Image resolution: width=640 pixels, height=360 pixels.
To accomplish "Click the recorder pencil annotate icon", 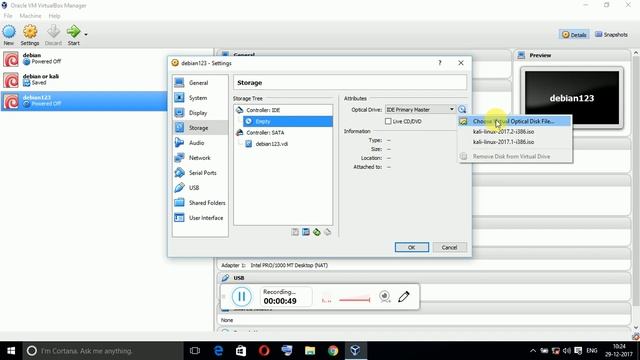I will tap(404, 296).
